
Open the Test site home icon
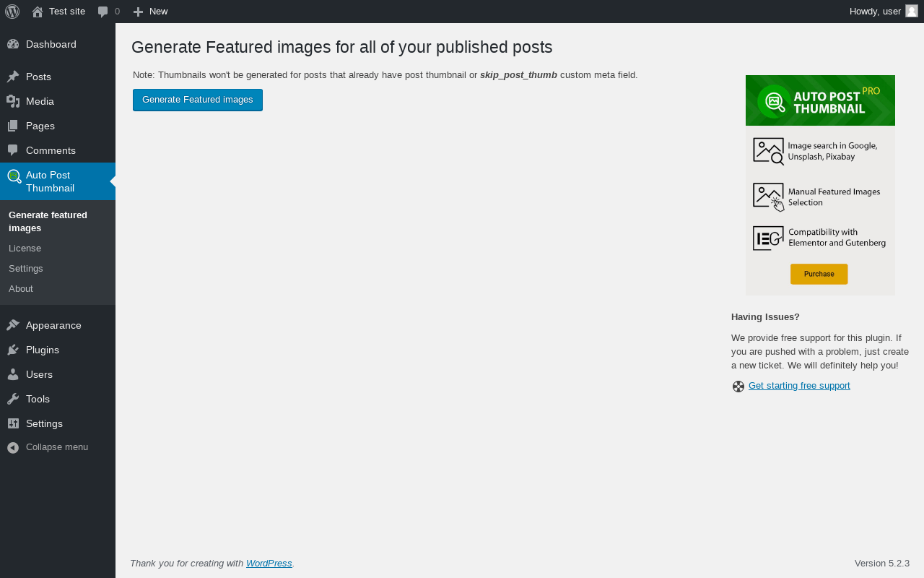(x=38, y=12)
